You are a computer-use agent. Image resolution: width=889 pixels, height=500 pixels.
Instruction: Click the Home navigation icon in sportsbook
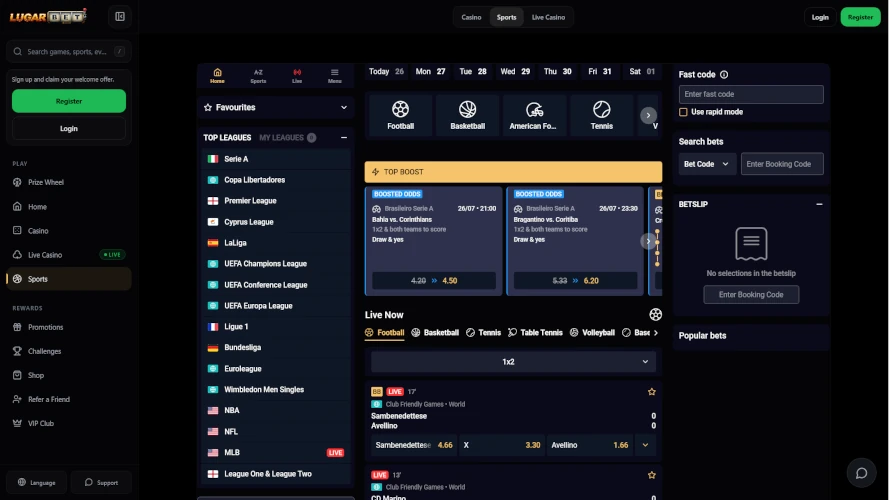(217, 76)
